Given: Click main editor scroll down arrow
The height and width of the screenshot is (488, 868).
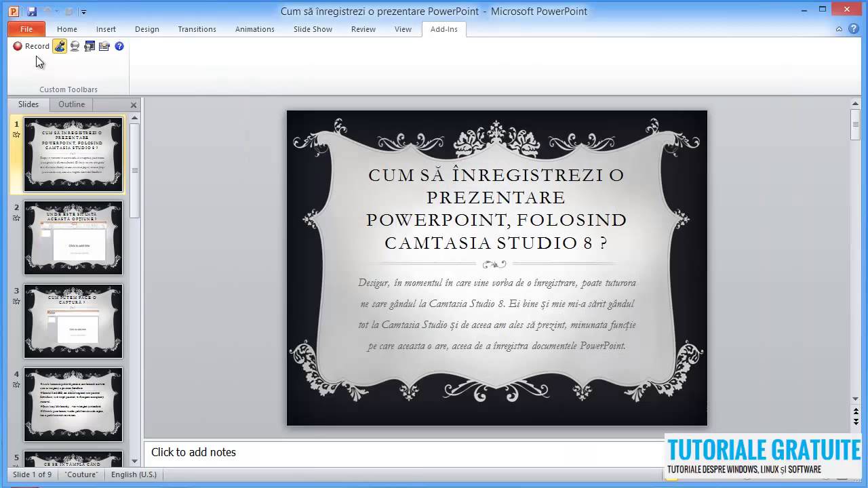Looking at the screenshot, I should coord(856,399).
